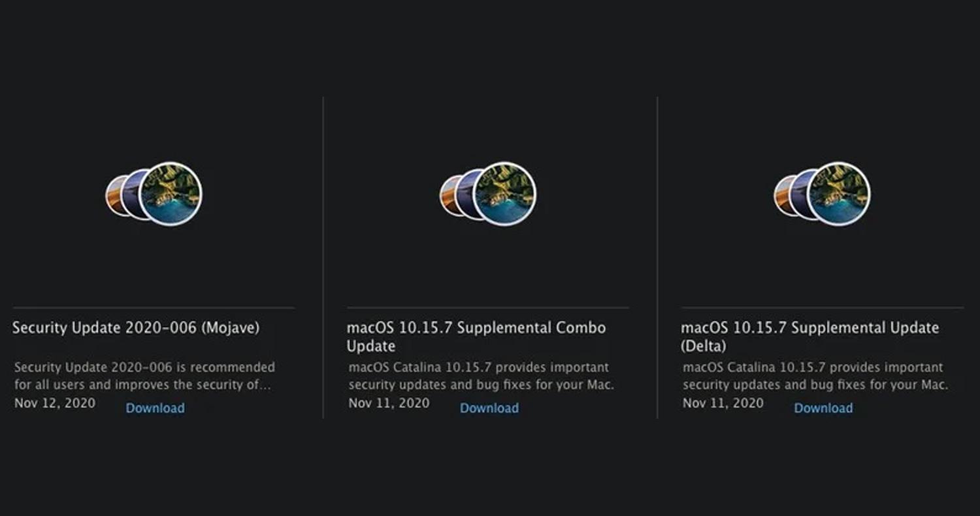This screenshot has width=980, height=516.
Task: Download the Supplemental Update (Delta)
Action: [x=823, y=408]
